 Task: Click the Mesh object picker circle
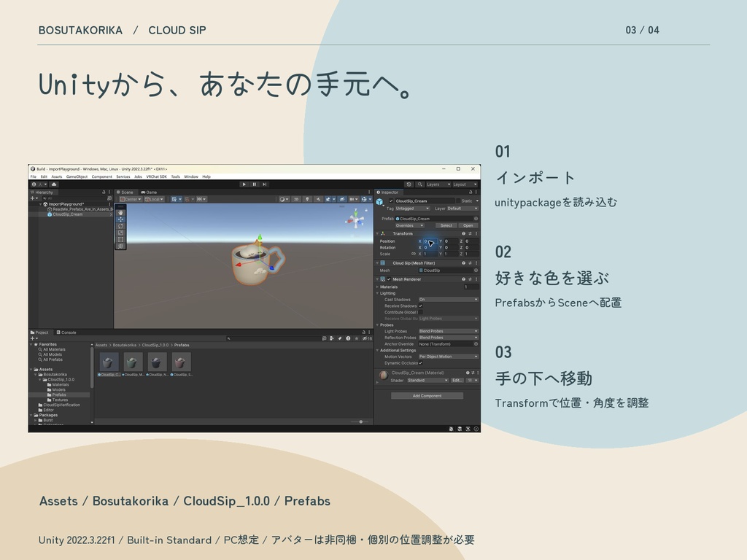[x=476, y=271]
